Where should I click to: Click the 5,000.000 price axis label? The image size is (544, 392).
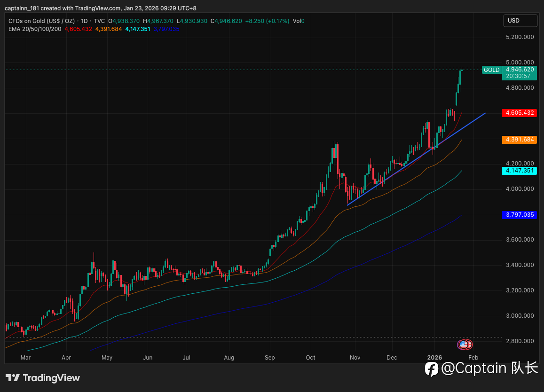520,63
